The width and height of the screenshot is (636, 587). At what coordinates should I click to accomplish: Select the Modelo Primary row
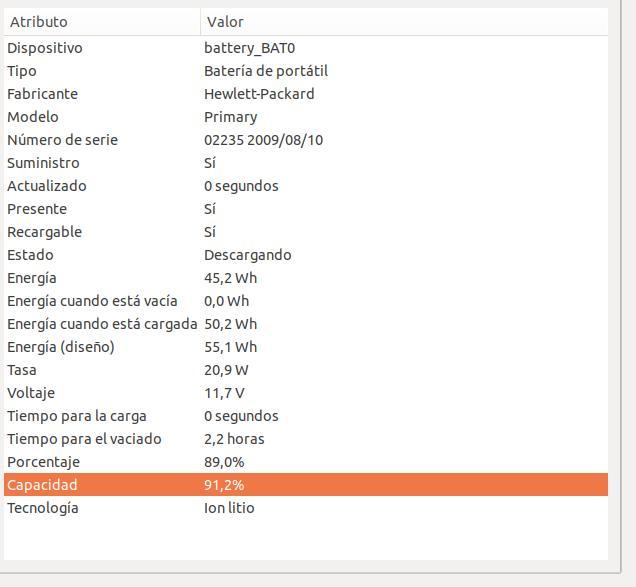306,117
